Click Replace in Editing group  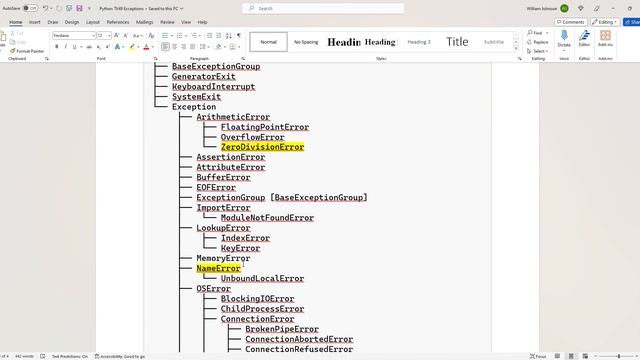pyautogui.click(x=538, y=42)
